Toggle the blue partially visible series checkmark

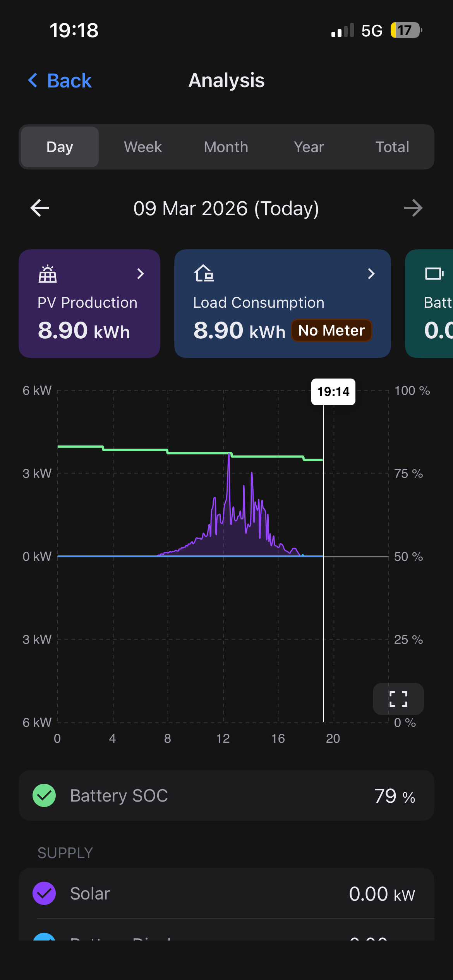pyautogui.click(x=44, y=937)
